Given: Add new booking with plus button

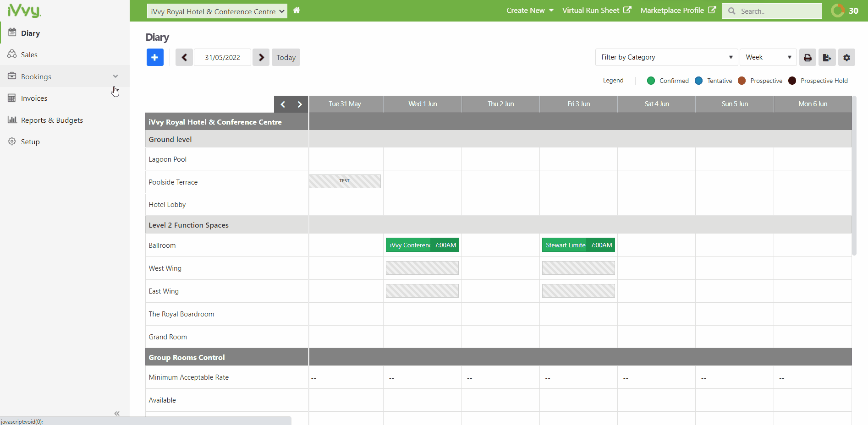Looking at the screenshot, I should pyautogui.click(x=155, y=57).
